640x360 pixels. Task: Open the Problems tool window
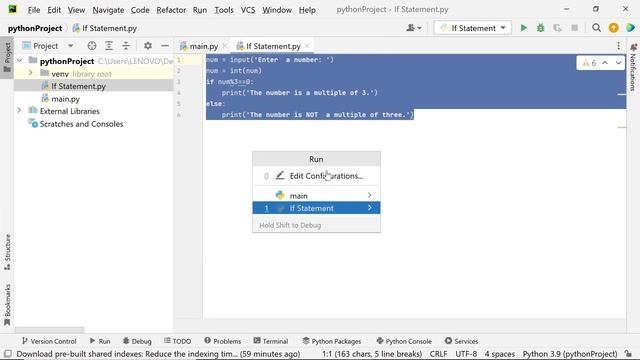223,341
